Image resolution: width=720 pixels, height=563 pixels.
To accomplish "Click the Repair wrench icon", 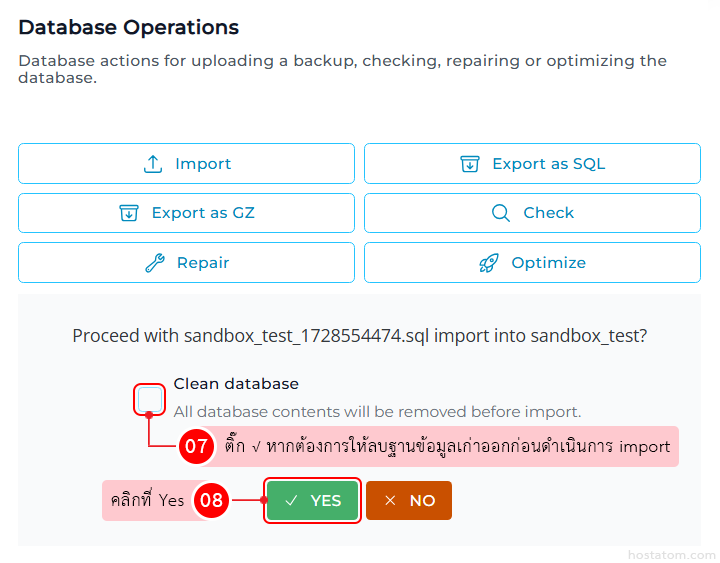I will coord(154,263).
